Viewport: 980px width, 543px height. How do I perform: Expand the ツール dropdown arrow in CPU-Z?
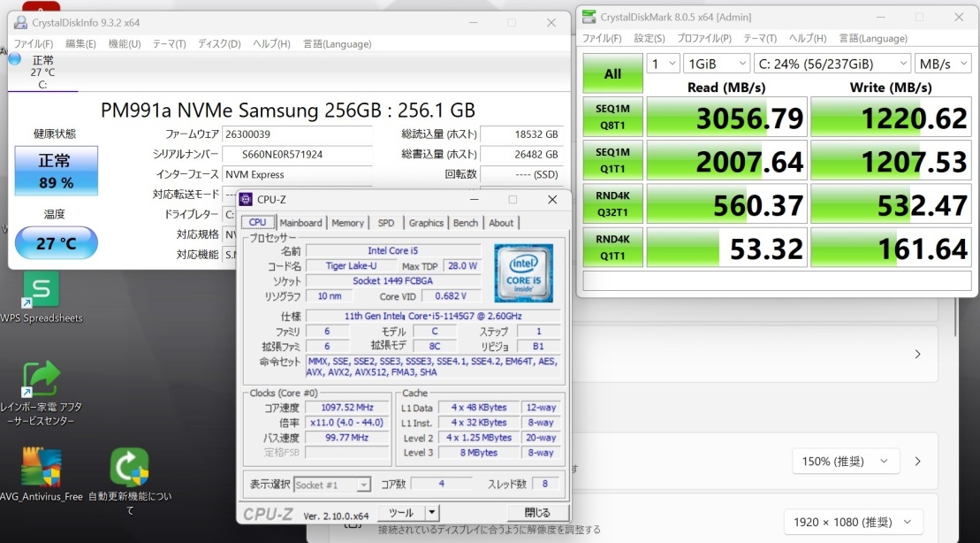pyautogui.click(x=432, y=513)
